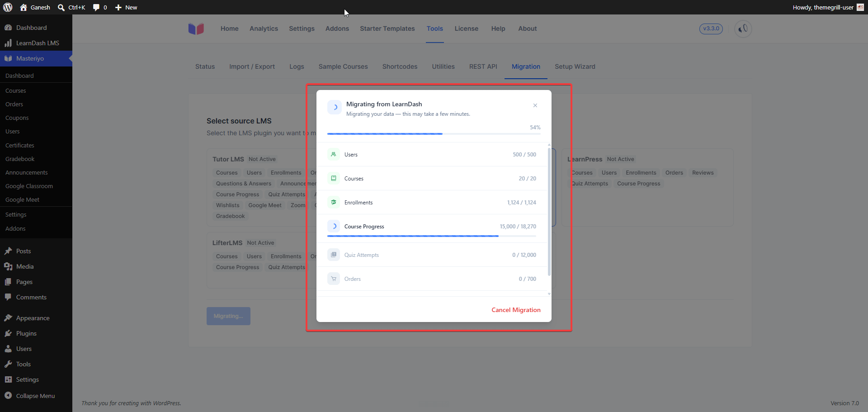Click the migration list scrollbar
The width and height of the screenshot is (868, 412).
point(549,212)
